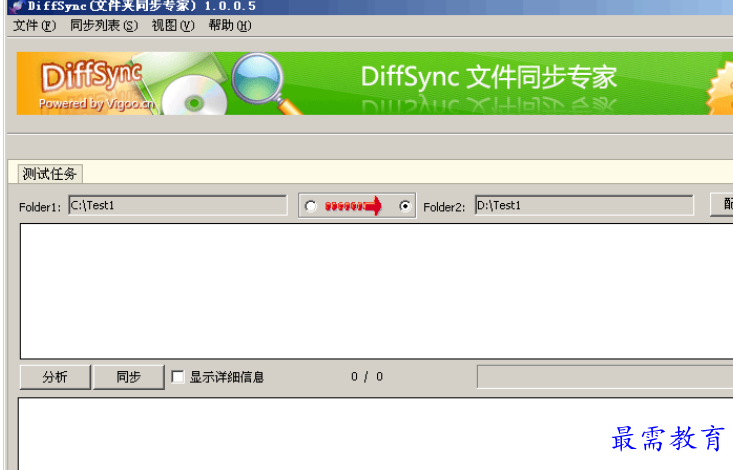Click the red sync direction arrow
The height and width of the screenshot is (470, 733).
pos(353,206)
